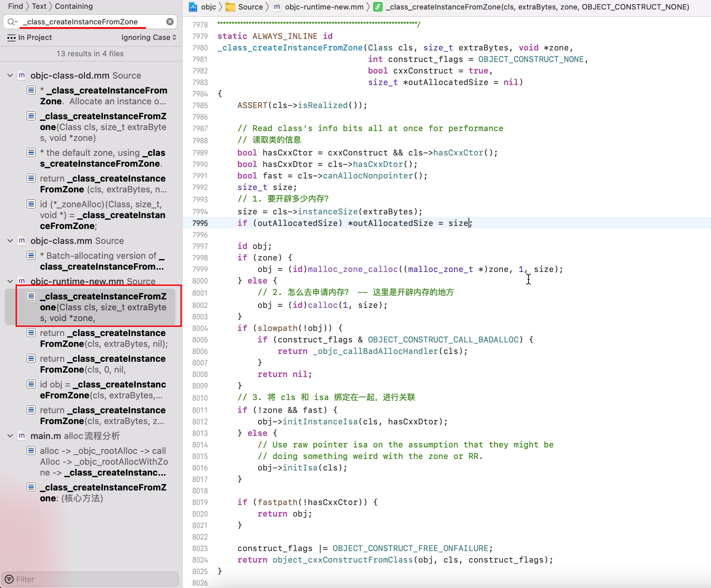
Task: Select result 'id obj = _class_createInstanceFromZone'
Action: (102, 390)
